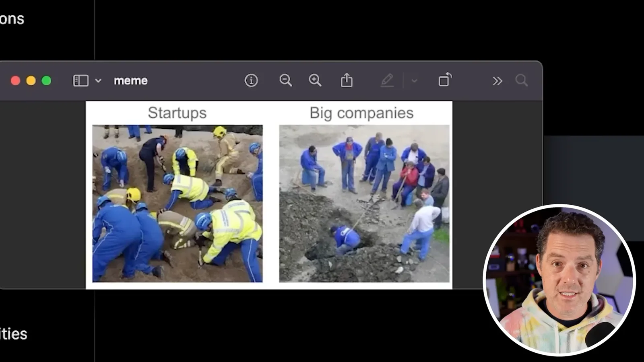
Task: Click the 'Startups' photo in the meme
Action: (178, 204)
